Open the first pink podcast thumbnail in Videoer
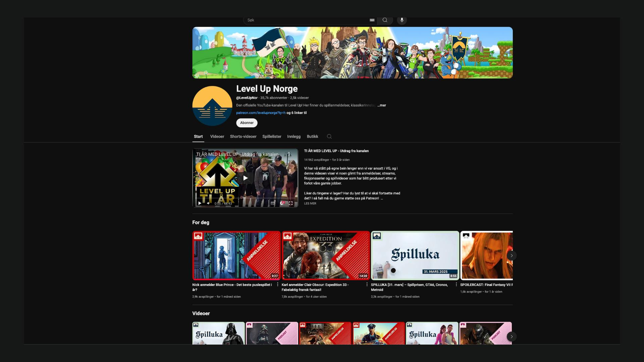Viewport: 644px width, 362px height. tap(272, 333)
